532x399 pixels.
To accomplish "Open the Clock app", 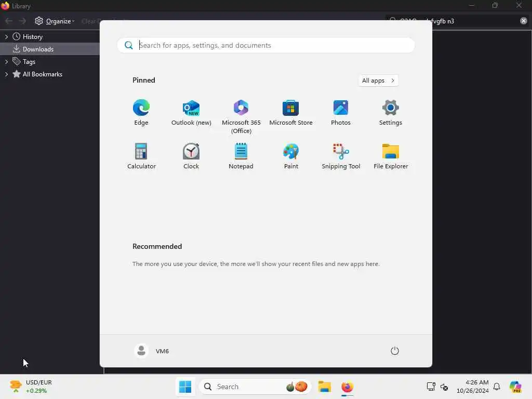I will [x=191, y=156].
